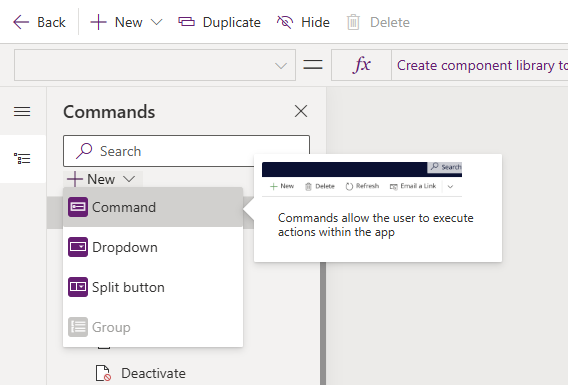Screen dimensions: 568x385
Task: Select Dropdown from the New menu
Action: click(x=153, y=247)
